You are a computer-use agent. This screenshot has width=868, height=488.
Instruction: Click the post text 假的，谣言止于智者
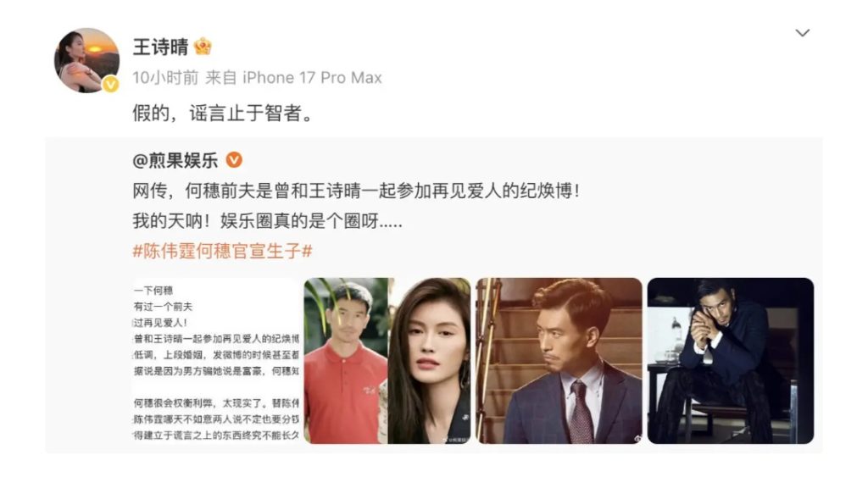223,114
